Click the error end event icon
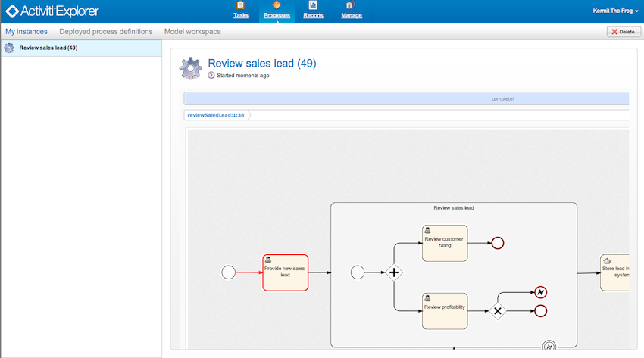The height and width of the screenshot is (358, 644). click(x=540, y=292)
